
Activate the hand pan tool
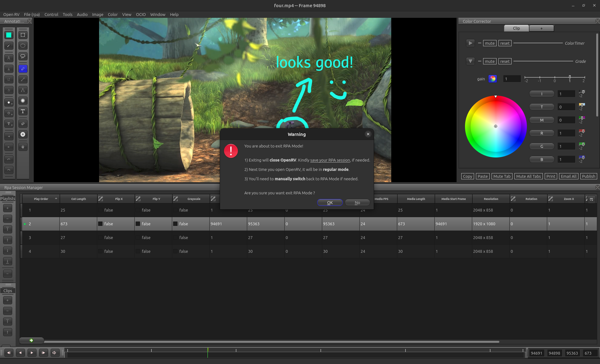[x=23, y=147]
